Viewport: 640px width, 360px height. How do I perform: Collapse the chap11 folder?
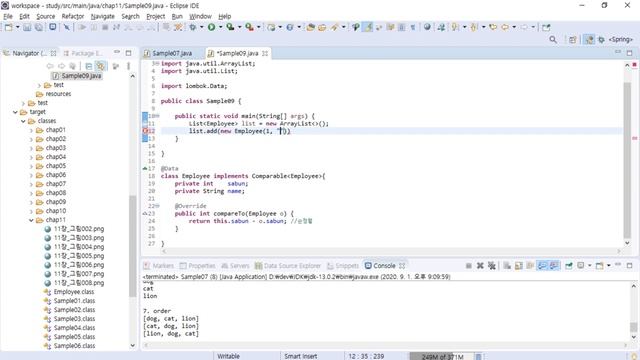pyautogui.click(x=31, y=220)
